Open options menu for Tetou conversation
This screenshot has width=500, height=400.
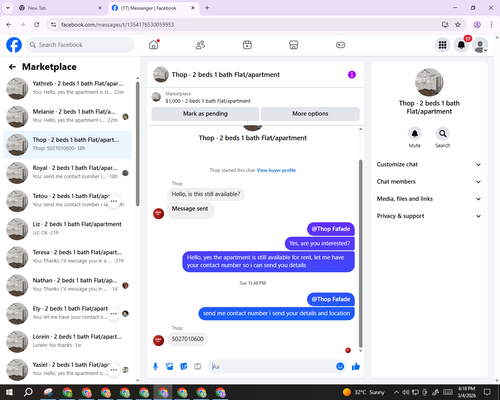coord(114,201)
